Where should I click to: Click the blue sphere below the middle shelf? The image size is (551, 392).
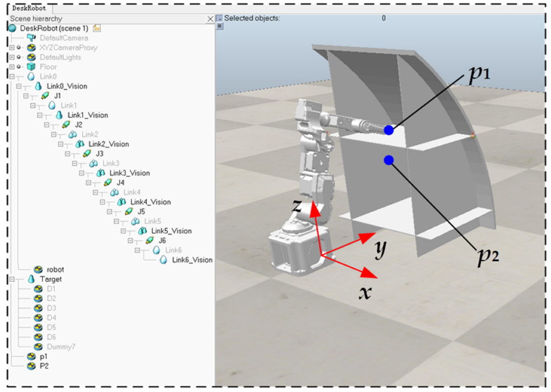[x=389, y=160]
